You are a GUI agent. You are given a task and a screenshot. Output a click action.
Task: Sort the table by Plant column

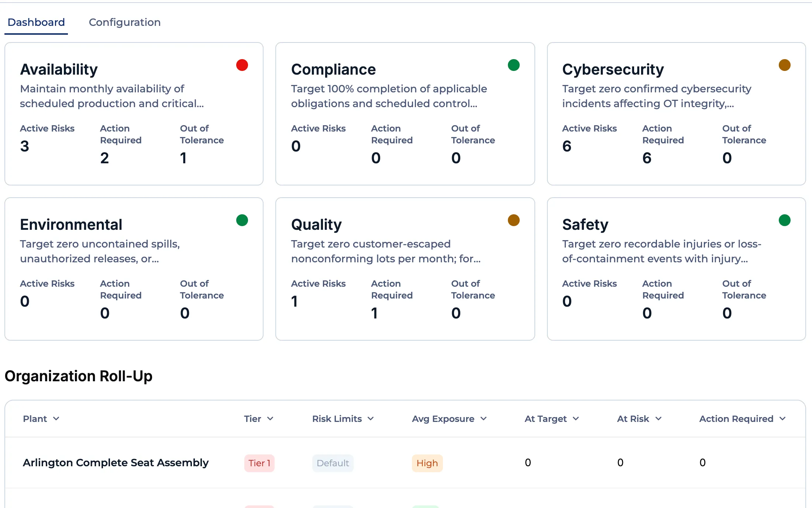[x=41, y=419]
